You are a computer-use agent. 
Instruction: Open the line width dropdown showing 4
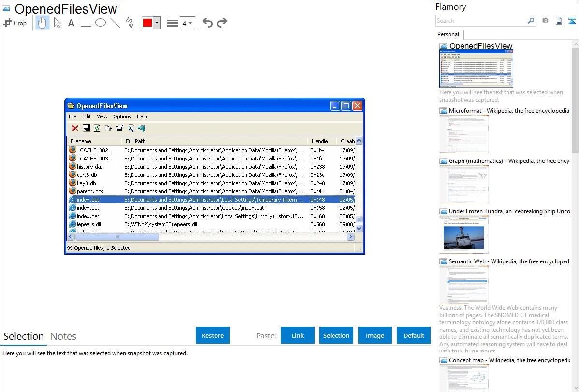[187, 23]
